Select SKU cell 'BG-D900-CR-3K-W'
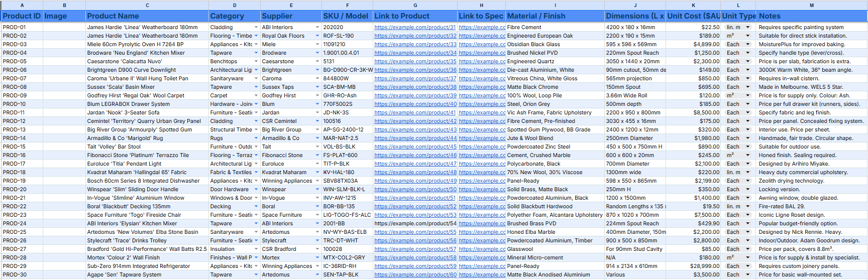 [x=347, y=70]
